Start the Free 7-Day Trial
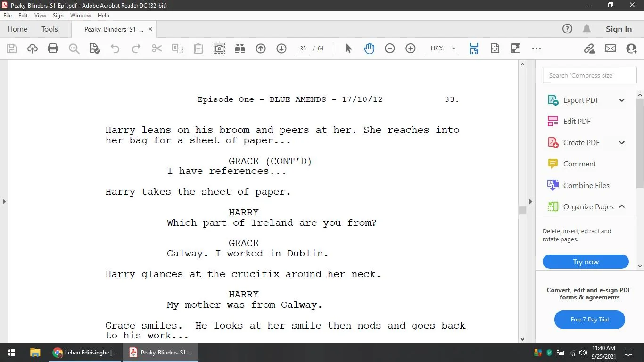 point(589,320)
